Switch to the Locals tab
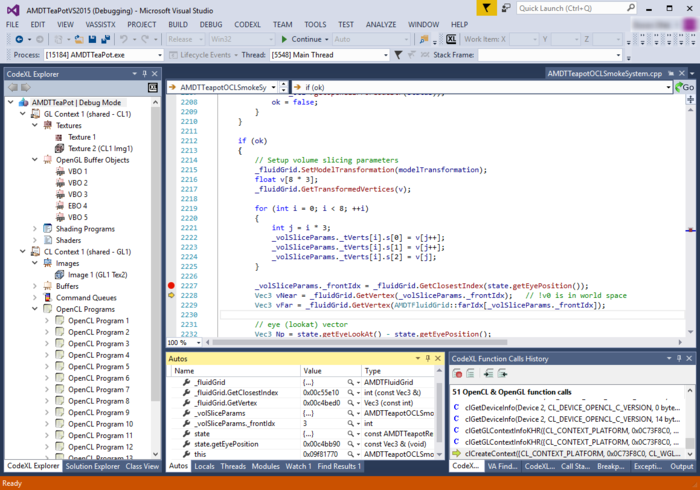700x490 pixels. [204, 466]
